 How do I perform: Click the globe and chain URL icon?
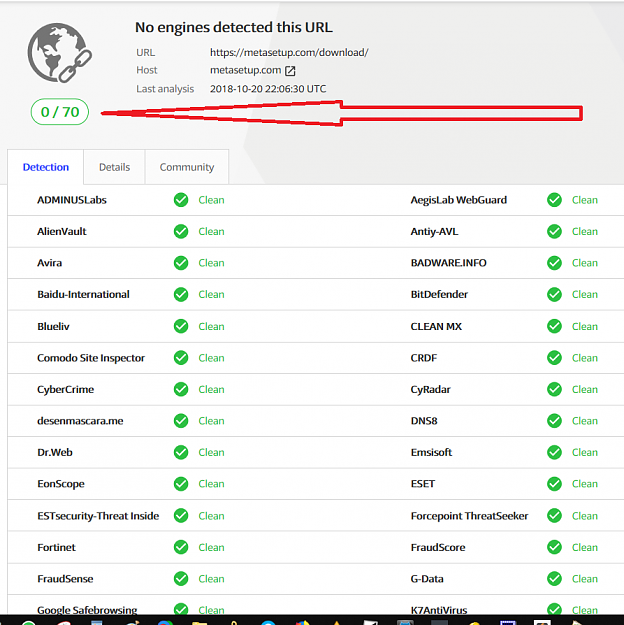59,53
